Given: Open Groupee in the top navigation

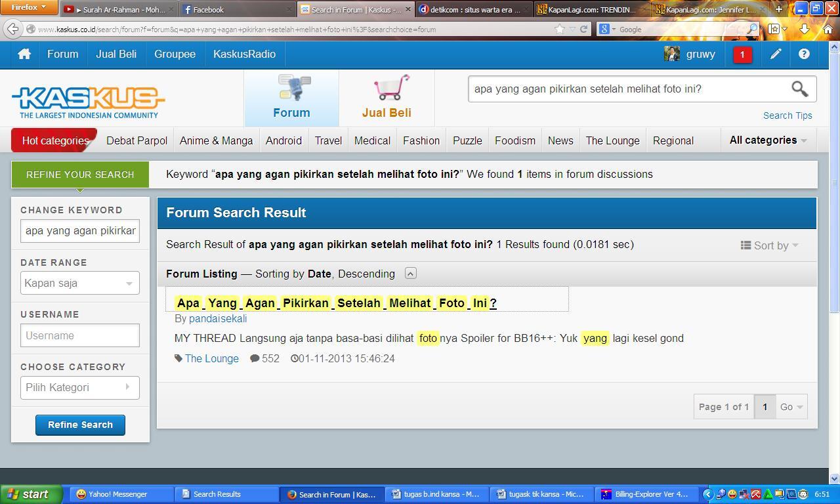Looking at the screenshot, I should pyautogui.click(x=175, y=54).
